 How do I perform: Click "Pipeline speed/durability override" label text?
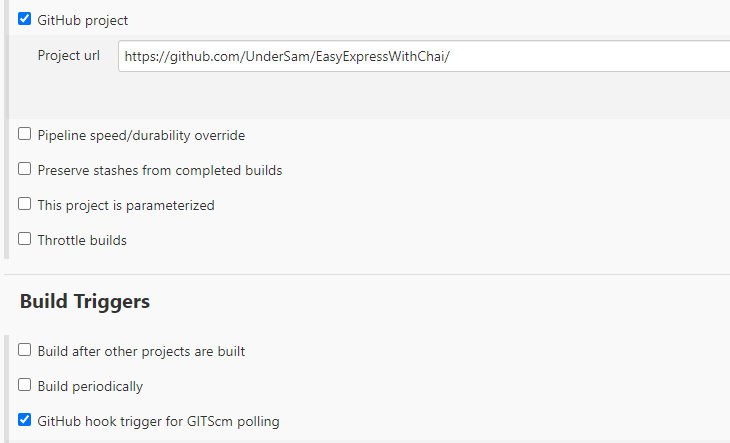(x=141, y=135)
